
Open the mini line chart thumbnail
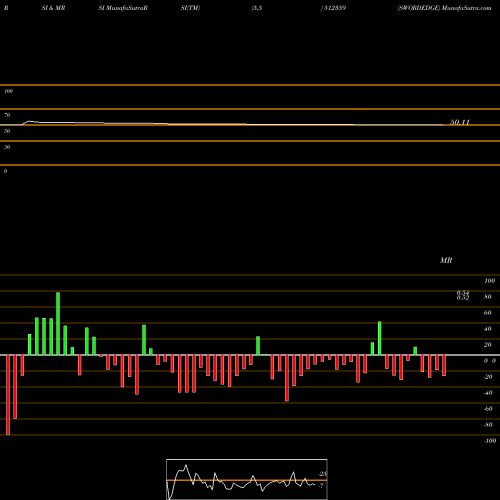coord(247,479)
